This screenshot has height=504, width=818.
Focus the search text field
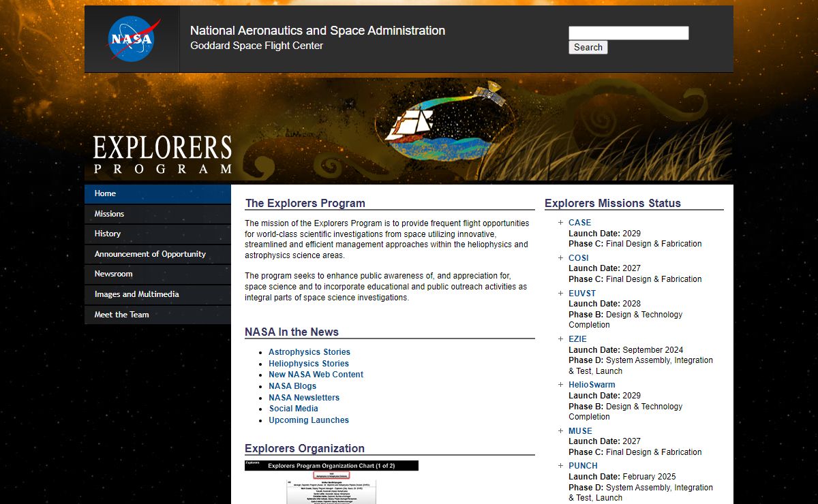click(x=628, y=33)
